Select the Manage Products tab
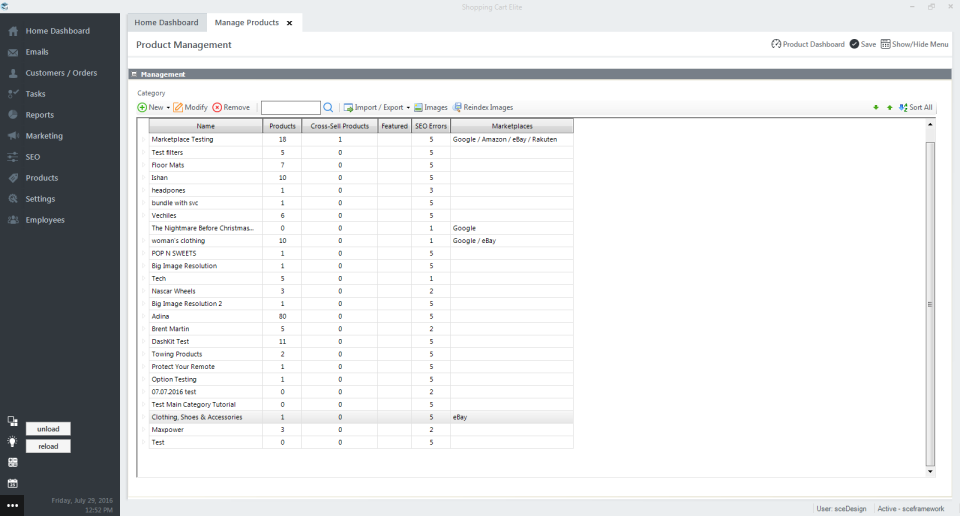This screenshot has width=960, height=516. [x=247, y=23]
